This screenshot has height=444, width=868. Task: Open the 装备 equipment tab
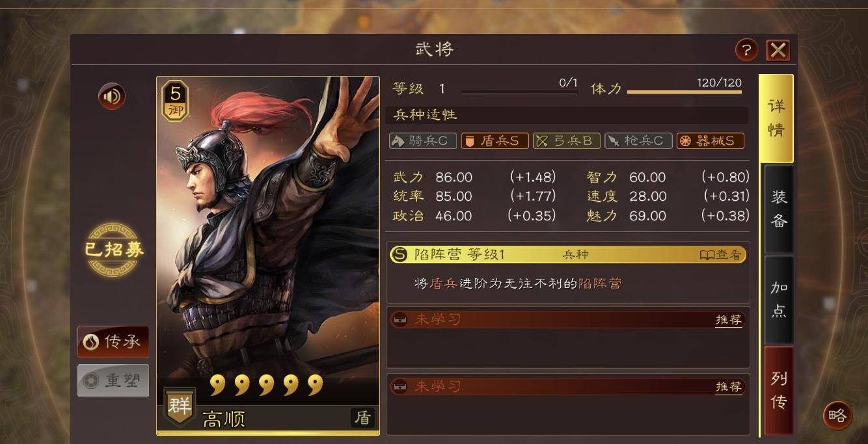click(x=779, y=209)
